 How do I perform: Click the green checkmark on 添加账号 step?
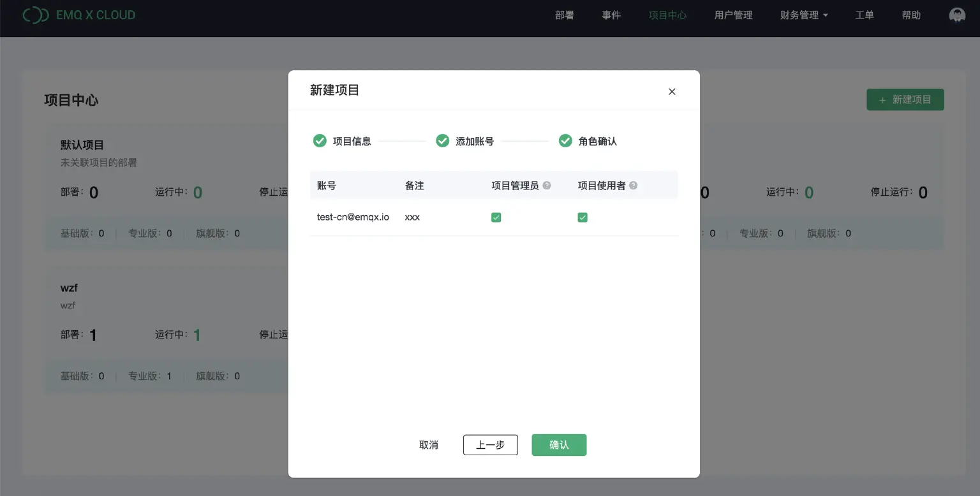[443, 141]
